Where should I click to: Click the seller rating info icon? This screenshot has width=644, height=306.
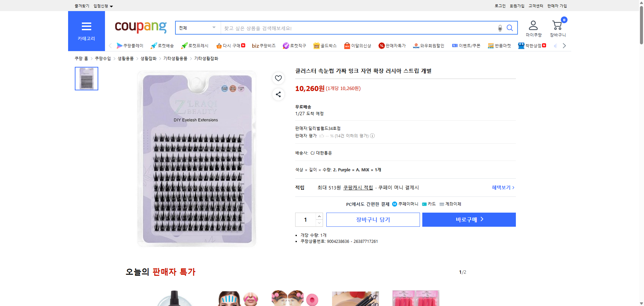point(372,136)
